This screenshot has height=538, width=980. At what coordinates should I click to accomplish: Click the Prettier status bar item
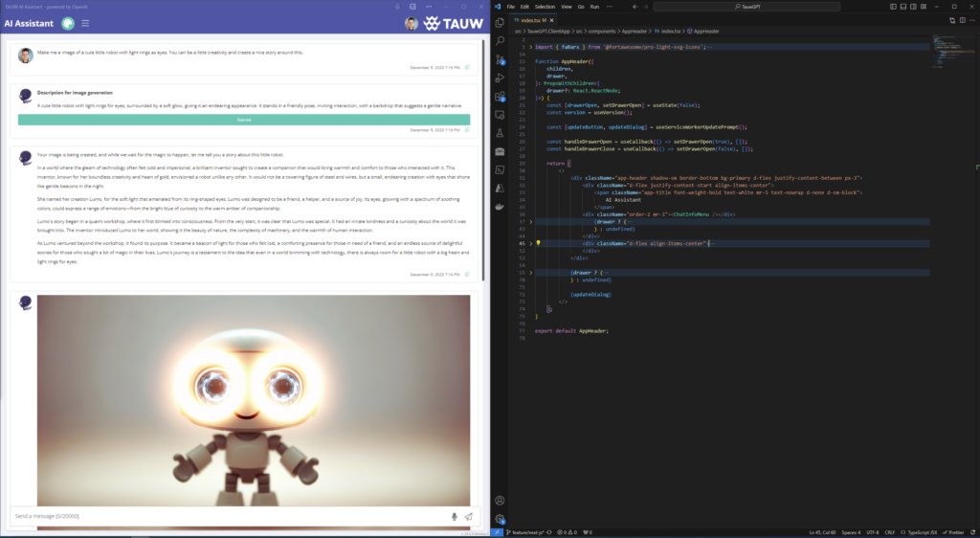953,531
